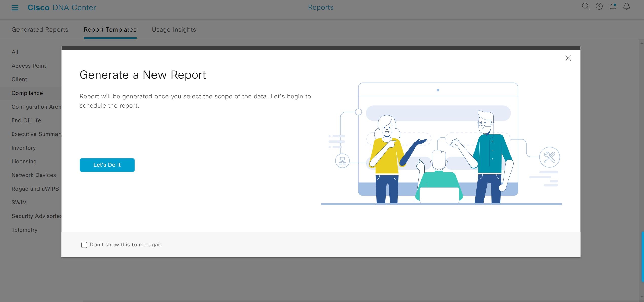This screenshot has height=302, width=644.
Task: Select the End Of Life category
Action: point(26,120)
